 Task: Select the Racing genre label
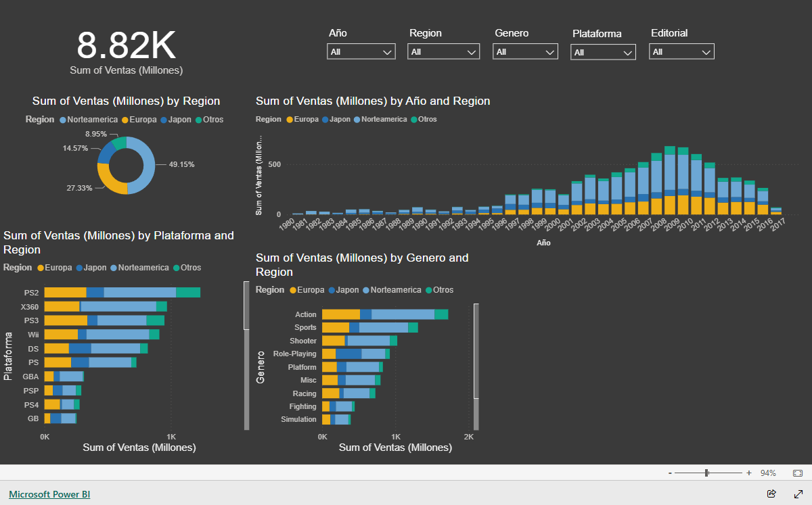(304, 393)
